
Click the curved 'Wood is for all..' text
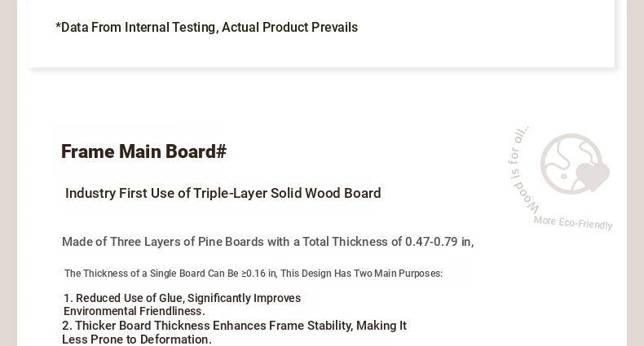(522, 170)
